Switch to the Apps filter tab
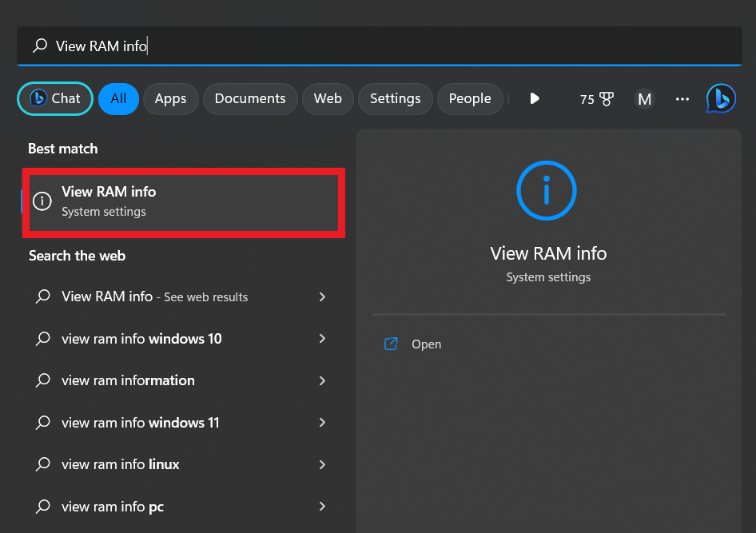 [170, 98]
